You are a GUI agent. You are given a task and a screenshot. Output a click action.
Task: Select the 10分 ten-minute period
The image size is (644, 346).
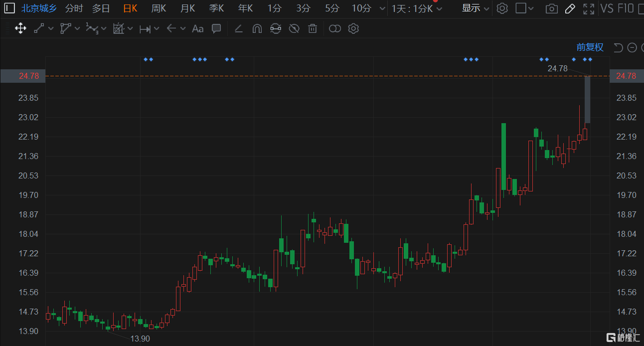[361, 8]
